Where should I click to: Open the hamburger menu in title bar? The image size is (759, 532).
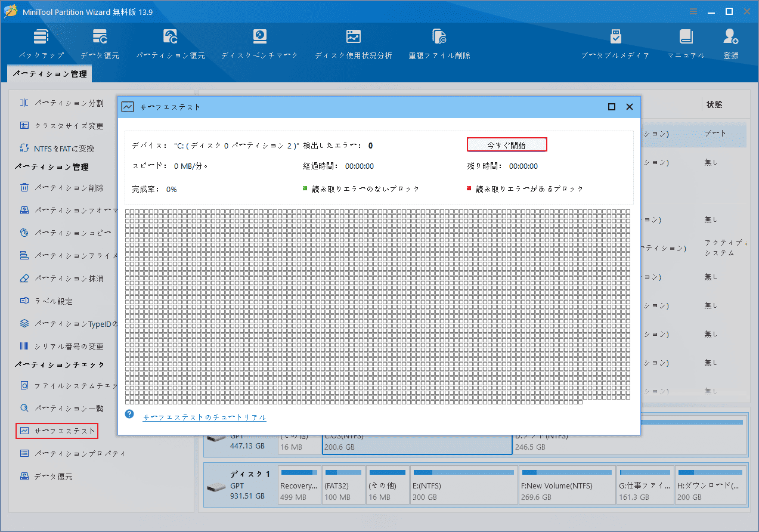[x=693, y=11]
